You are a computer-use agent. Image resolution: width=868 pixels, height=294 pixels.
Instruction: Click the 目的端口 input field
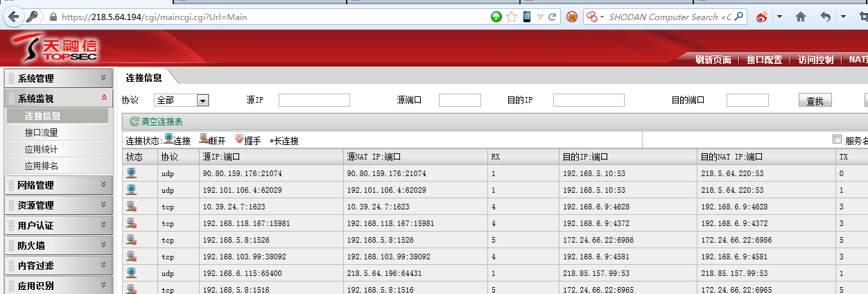coord(747,101)
